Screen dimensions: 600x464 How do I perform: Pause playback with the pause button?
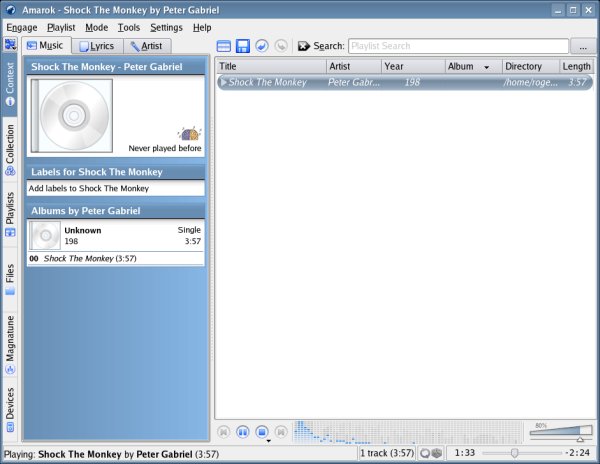243,432
